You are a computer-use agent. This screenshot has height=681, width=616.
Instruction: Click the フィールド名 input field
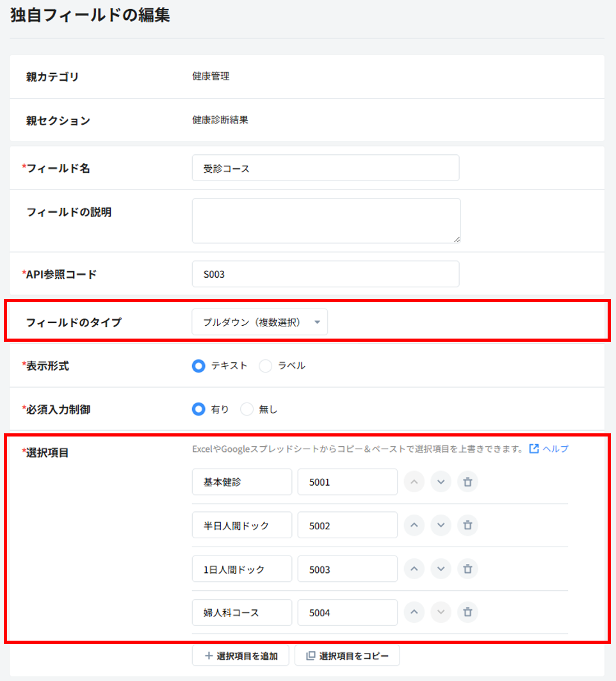pyautogui.click(x=325, y=168)
